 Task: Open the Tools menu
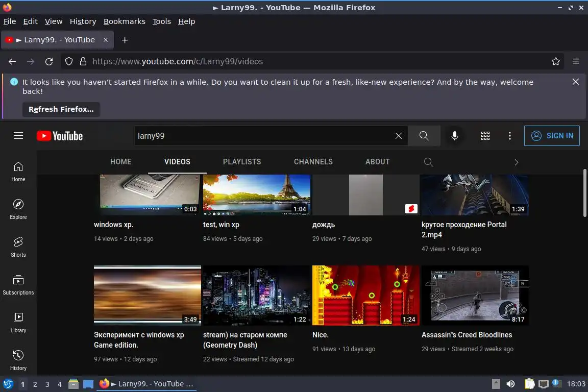[162, 21]
